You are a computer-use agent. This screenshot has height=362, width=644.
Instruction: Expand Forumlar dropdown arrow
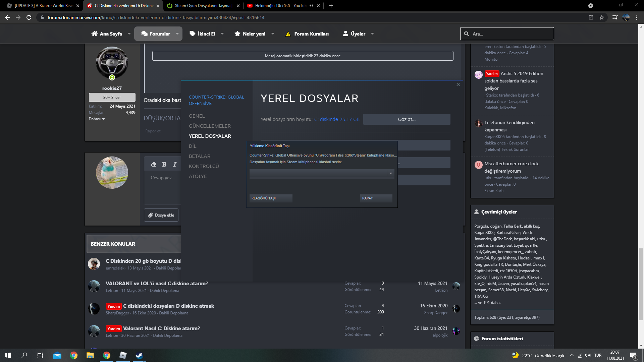coord(177,34)
